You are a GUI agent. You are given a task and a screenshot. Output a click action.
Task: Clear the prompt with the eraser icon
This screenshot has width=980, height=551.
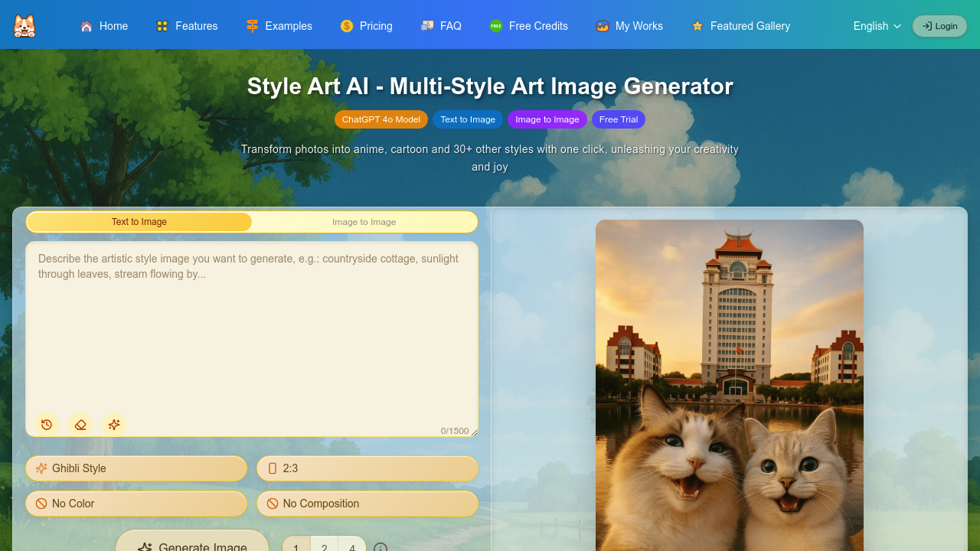click(80, 425)
